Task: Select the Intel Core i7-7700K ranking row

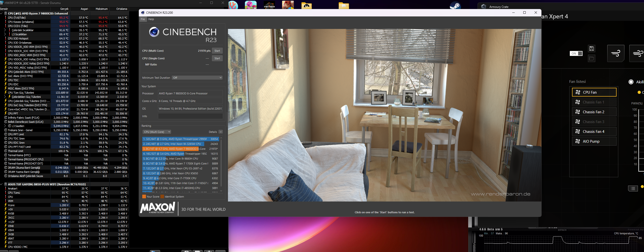Action: 180,178
